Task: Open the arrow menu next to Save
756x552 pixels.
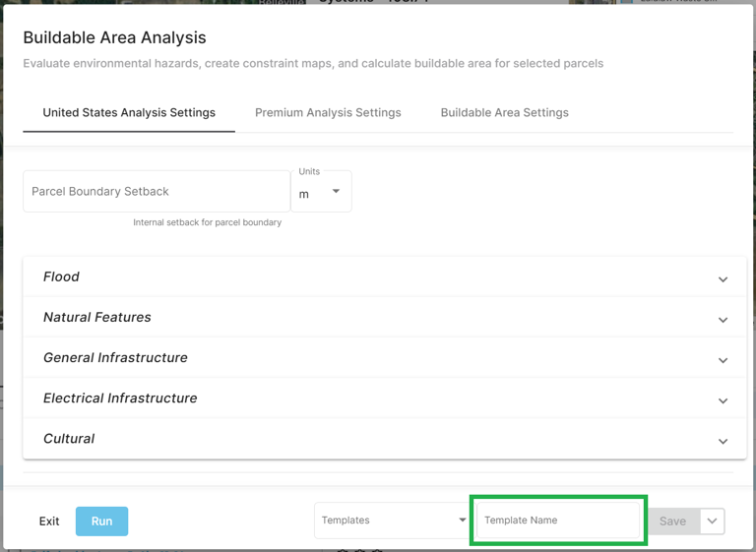Action: (713, 521)
